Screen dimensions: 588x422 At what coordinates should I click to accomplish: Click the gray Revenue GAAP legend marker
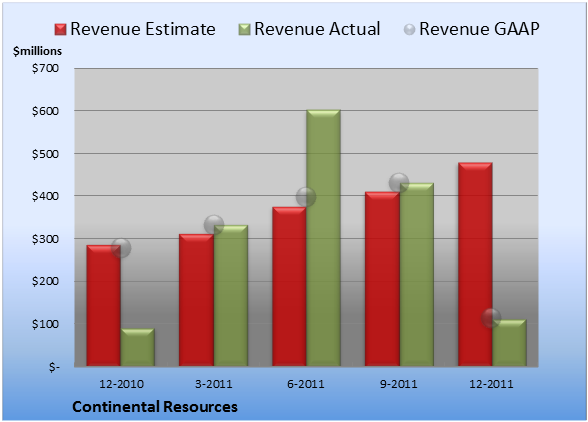tap(410, 30)
